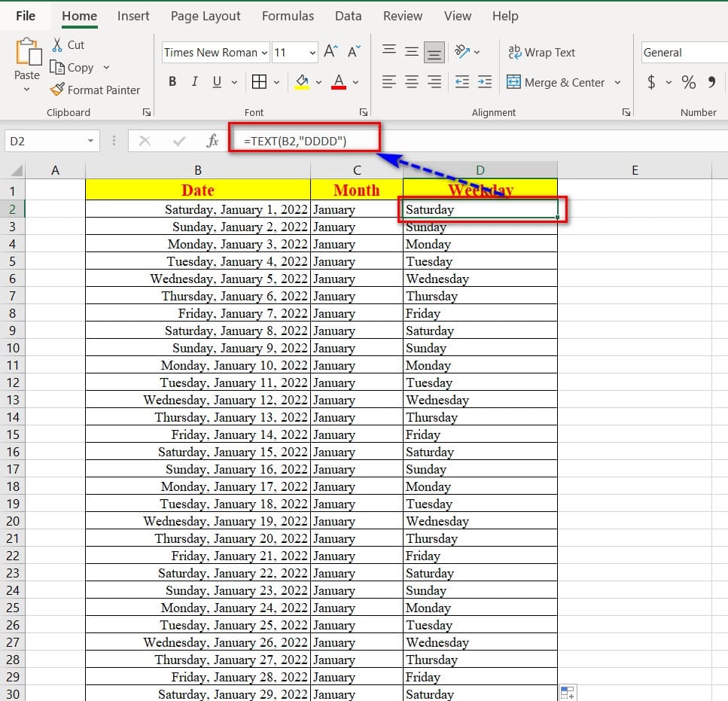Apply accounting dollar number format
Viewport: 728px width, 701px height.
(651, 82)
